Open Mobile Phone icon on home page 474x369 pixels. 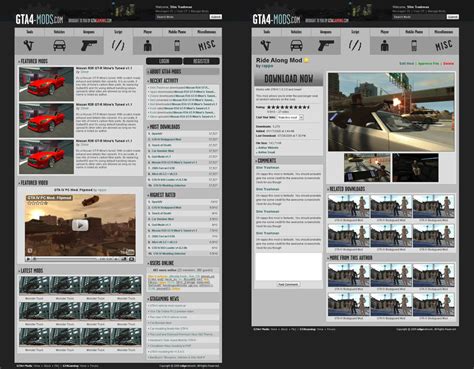177,45
